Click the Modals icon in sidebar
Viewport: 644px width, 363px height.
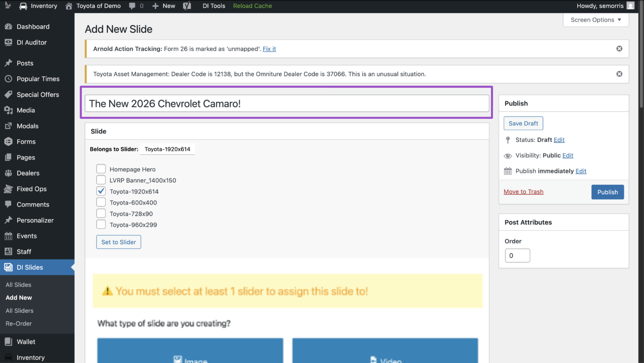(x=8, y=126)
